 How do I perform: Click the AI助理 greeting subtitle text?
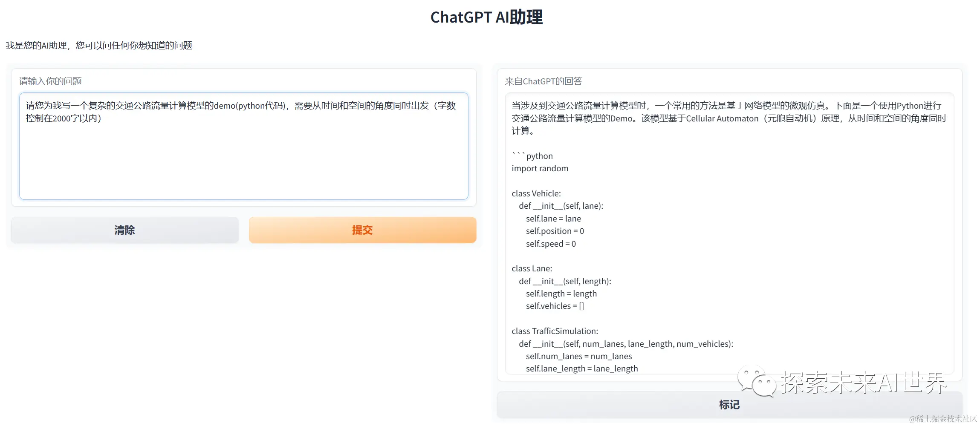(99, 45)
